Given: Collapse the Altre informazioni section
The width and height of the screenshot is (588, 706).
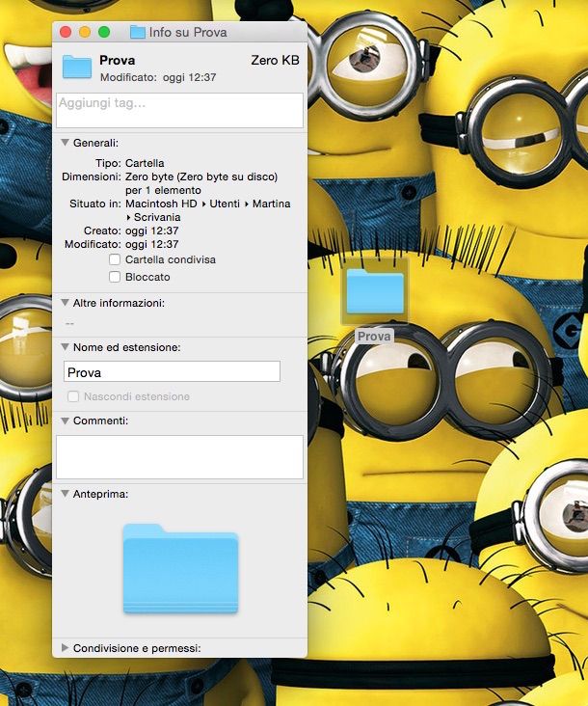Looking at the screenshot, I should (65, 303).
